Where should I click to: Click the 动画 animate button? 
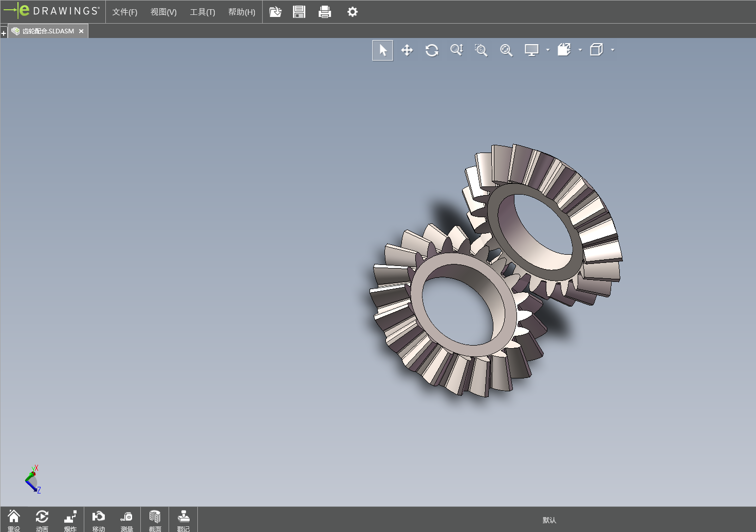42,520
